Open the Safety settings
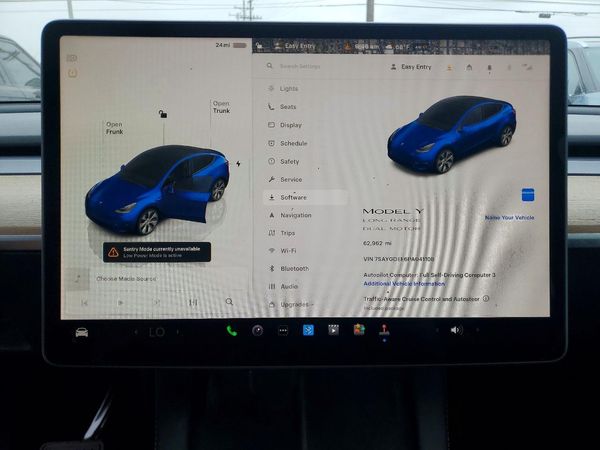Screen dimensions: 600x450 pos(284,161)
